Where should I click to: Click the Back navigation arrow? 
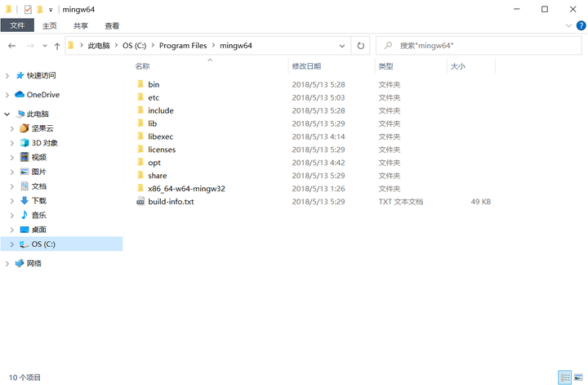click(x=12, y=46)
